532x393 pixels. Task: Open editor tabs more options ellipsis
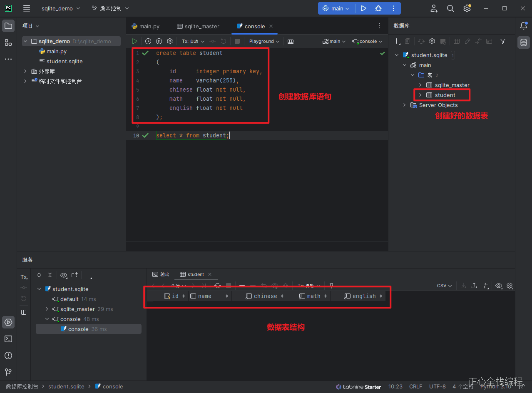coord(379,26)
